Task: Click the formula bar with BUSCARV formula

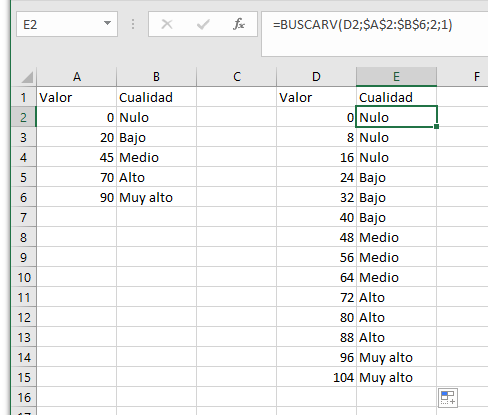Action: click(x=375, y=34)
